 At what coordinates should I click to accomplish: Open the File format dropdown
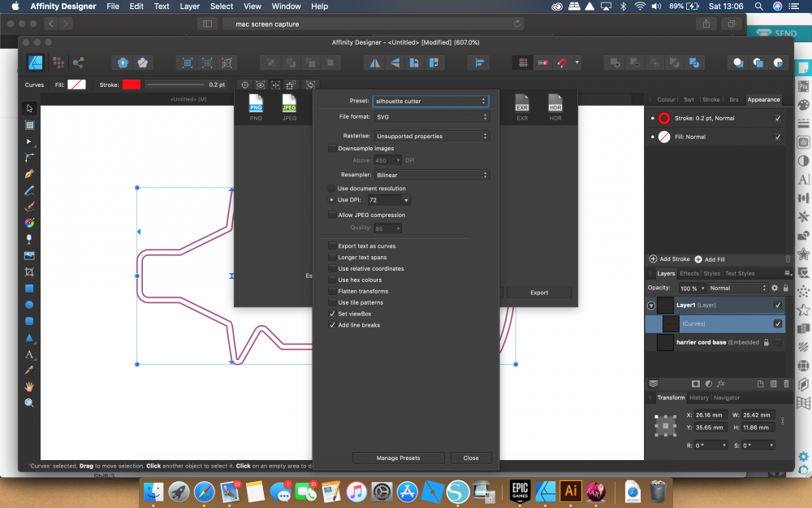pyautogui.click(x=432, y=116)
